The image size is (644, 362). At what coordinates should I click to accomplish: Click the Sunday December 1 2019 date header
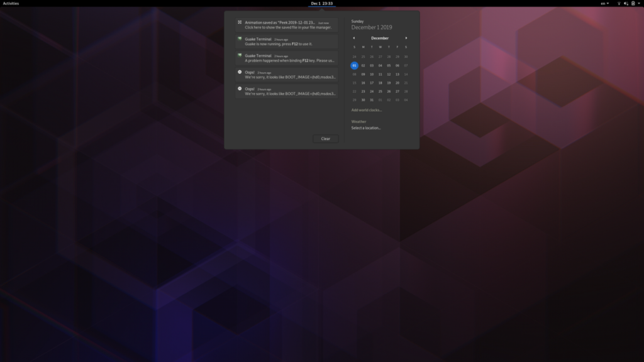pos(372,25)
